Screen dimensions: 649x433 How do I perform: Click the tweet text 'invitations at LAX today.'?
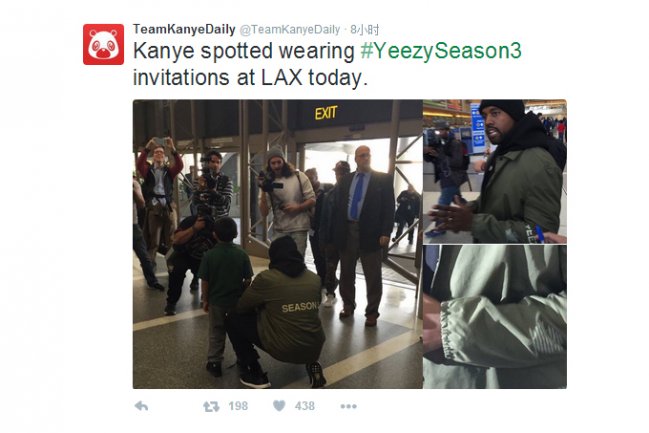click(x=250, y=78)
